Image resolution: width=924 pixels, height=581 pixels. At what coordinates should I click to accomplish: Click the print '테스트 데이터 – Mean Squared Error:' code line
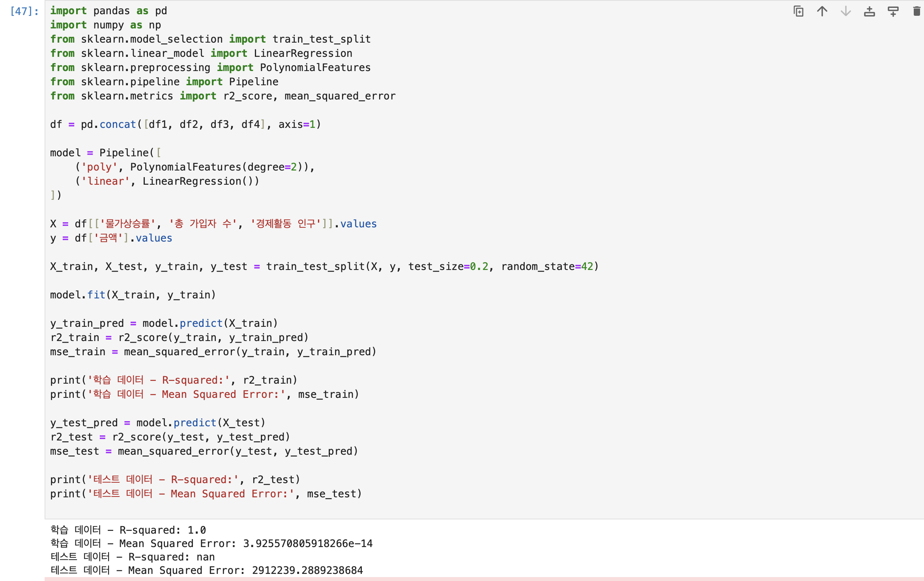pos(206,494)
